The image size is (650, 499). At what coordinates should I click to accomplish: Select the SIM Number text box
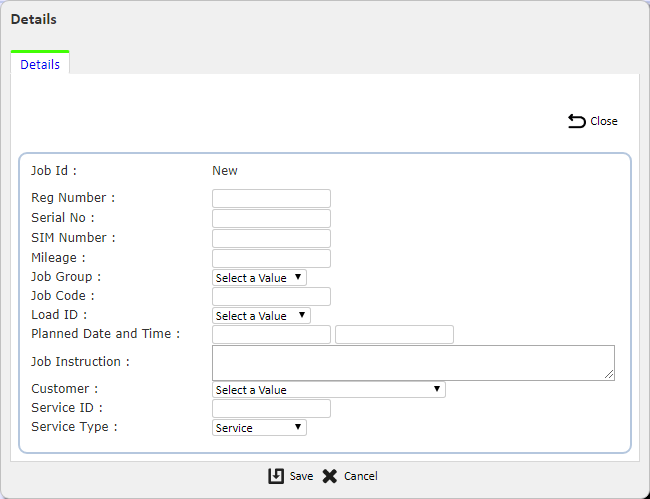(x=272, y=238)
